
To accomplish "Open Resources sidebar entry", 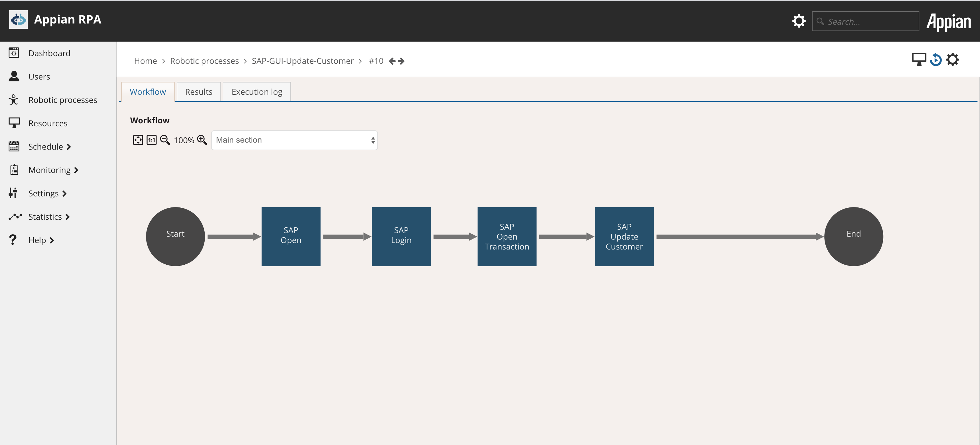I will click(x=48, y=123).
